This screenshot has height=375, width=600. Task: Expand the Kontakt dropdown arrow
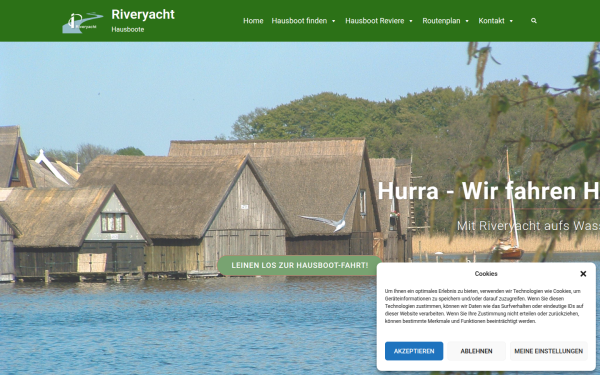[x=511, y=21]
